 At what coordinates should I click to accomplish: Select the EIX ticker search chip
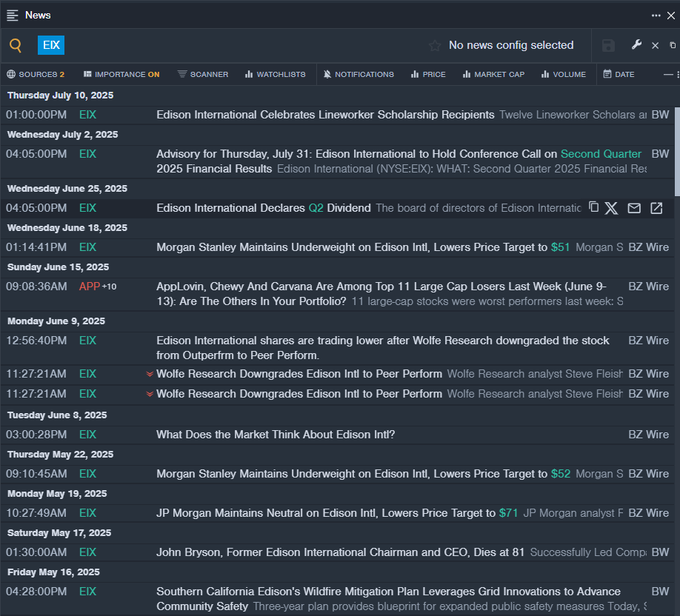(51, 45)
